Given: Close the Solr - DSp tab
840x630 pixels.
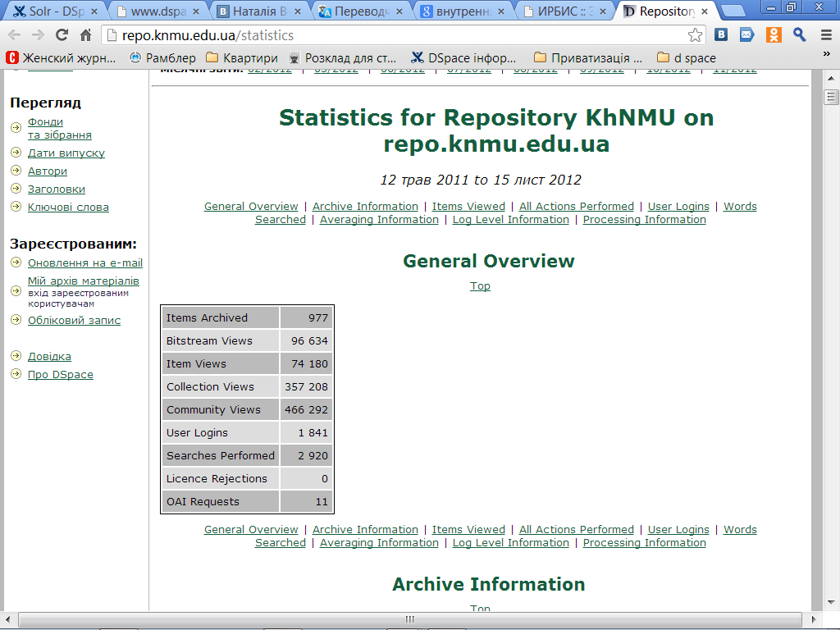Looking at the screenshot, I should point(94,11).
